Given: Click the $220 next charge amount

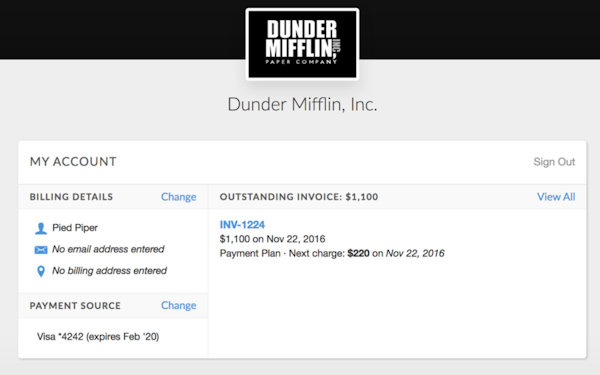Looking at the screenshot, I should click(x=359, y=253).
